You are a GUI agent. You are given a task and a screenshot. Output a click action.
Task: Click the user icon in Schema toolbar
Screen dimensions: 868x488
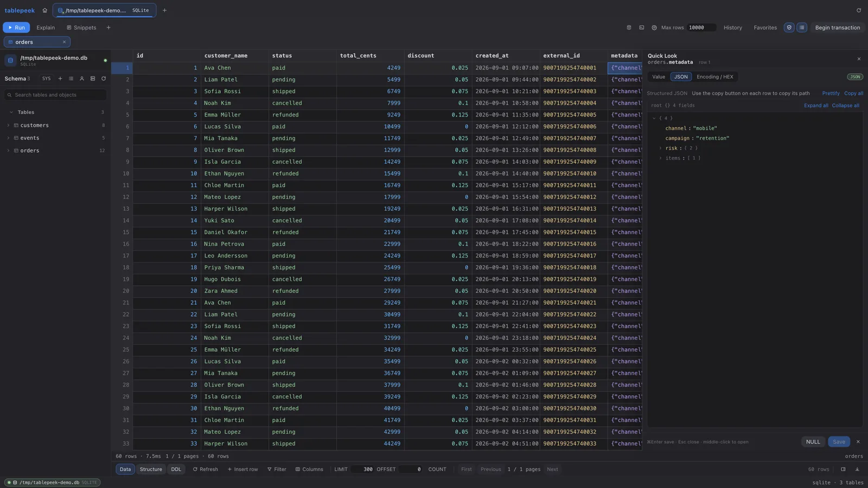82,79
